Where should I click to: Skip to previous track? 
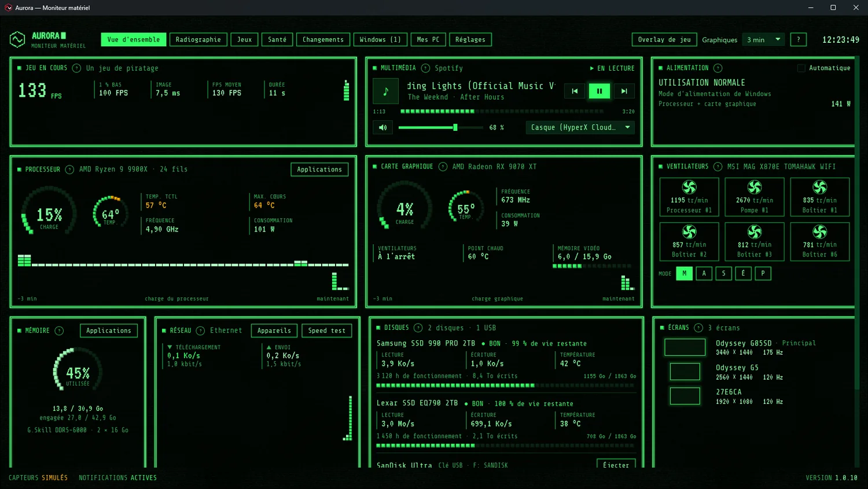point(575,91)
